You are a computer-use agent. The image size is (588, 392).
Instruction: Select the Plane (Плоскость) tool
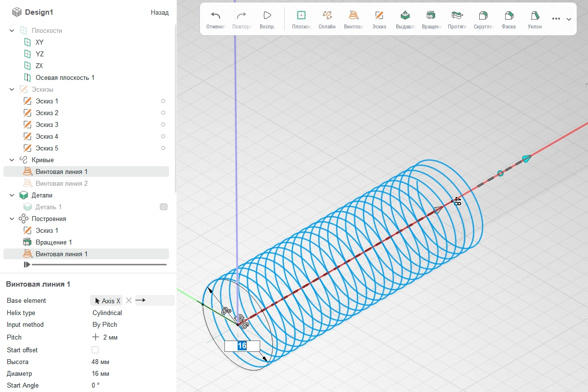[x=301, y=16]
